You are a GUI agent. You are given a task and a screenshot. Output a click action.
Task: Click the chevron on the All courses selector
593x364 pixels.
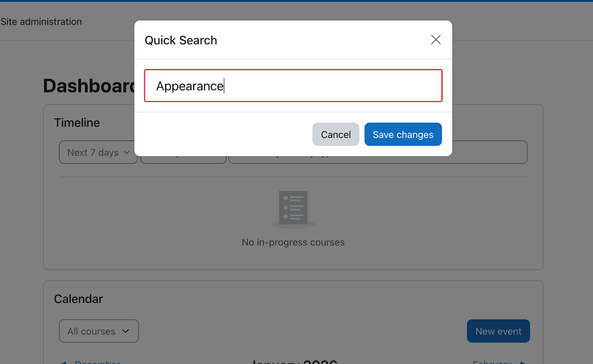coord(126,331)
